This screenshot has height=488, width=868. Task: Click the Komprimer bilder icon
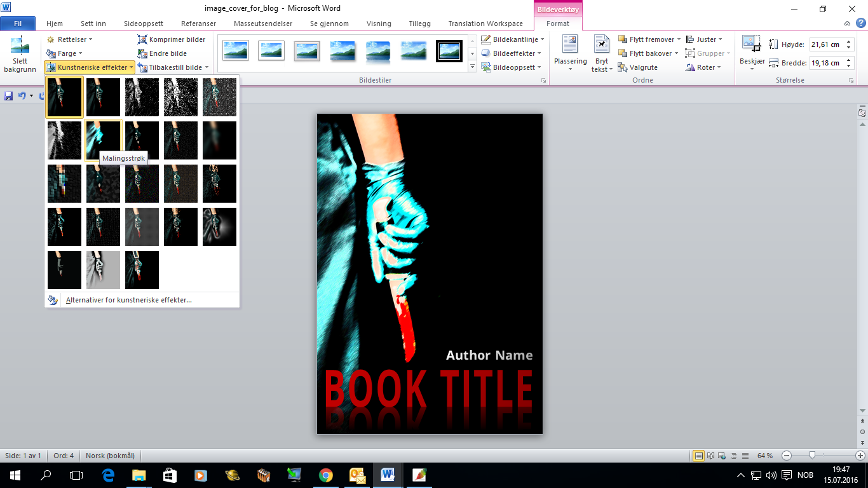(x=143, y=39)
